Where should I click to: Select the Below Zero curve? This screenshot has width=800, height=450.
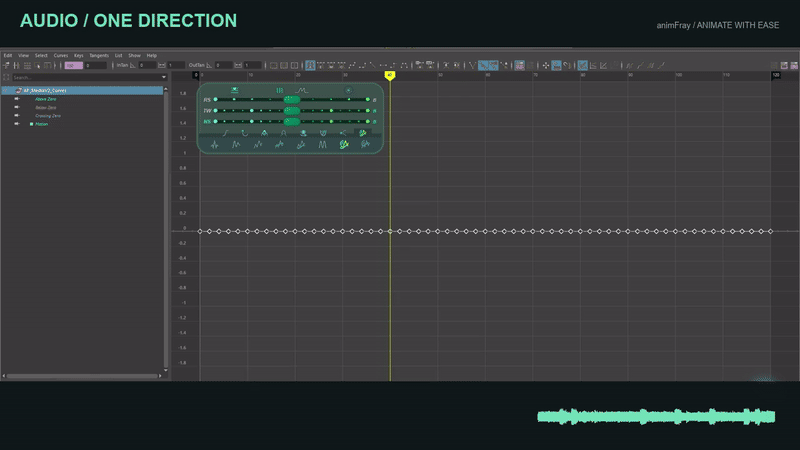[45, 108]
